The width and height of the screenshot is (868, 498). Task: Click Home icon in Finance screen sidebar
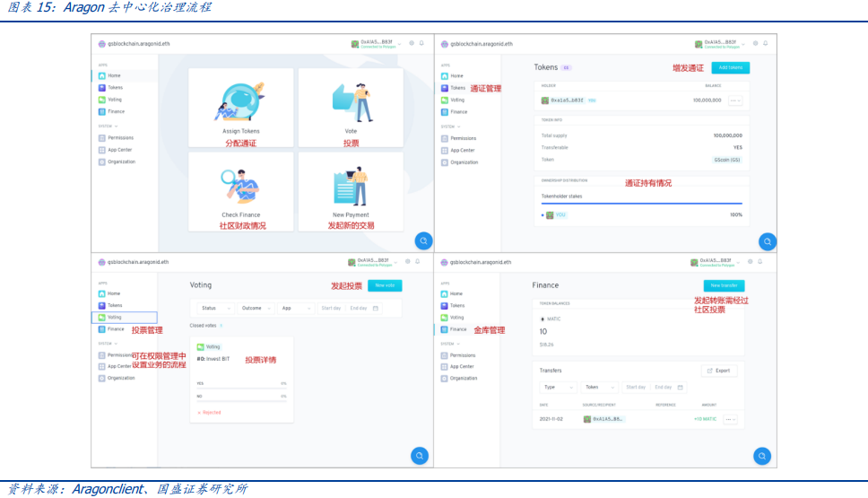444,294
